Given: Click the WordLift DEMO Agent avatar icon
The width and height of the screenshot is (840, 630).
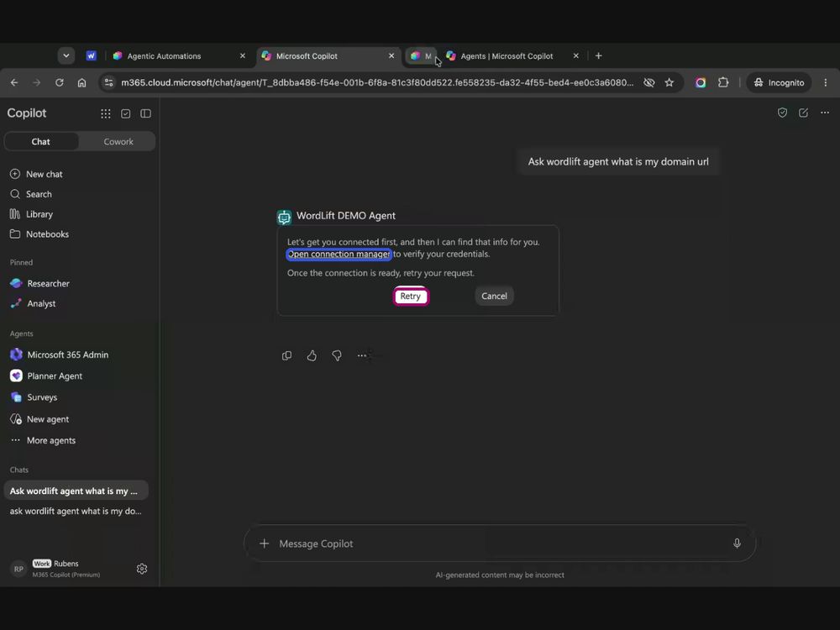Looking at the screenshot, I should click(x=284, y=217).
